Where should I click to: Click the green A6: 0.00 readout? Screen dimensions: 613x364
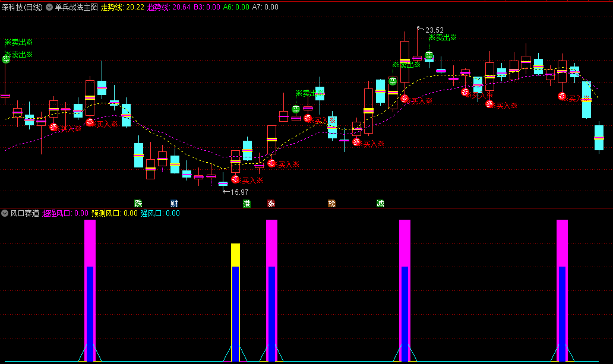click(x=236, y=7)
